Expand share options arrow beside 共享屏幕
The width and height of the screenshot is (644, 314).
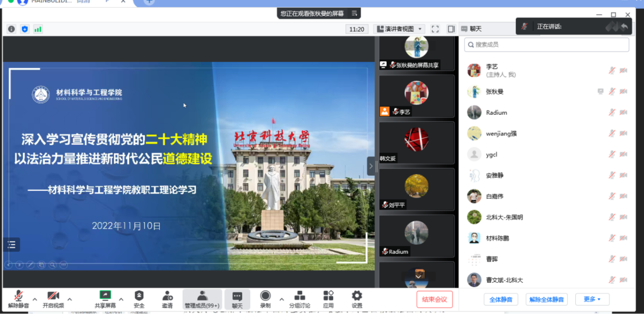[x=121, y=299]
